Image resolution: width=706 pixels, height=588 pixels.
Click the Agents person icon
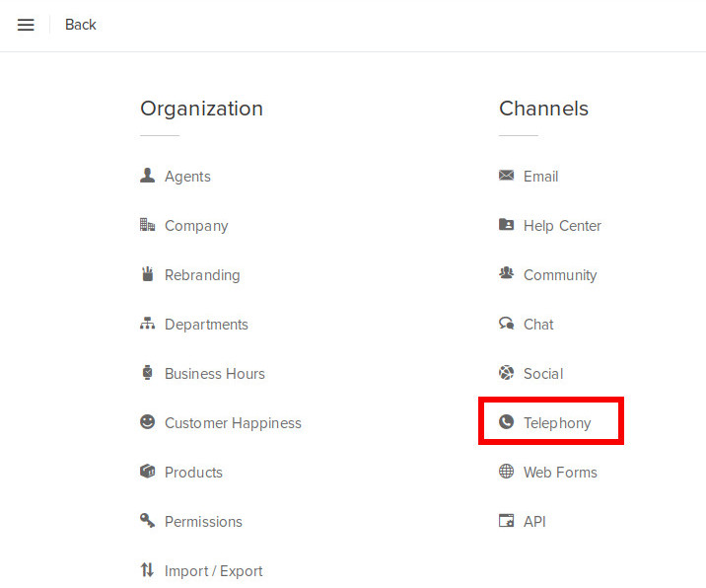pos(148,176)
